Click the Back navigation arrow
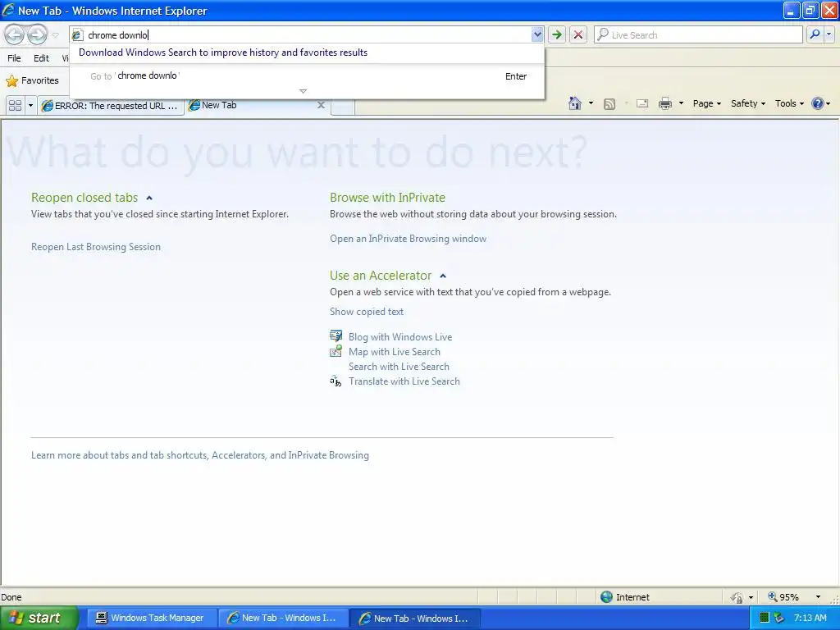Screen dimensions: 840x630 15,34
